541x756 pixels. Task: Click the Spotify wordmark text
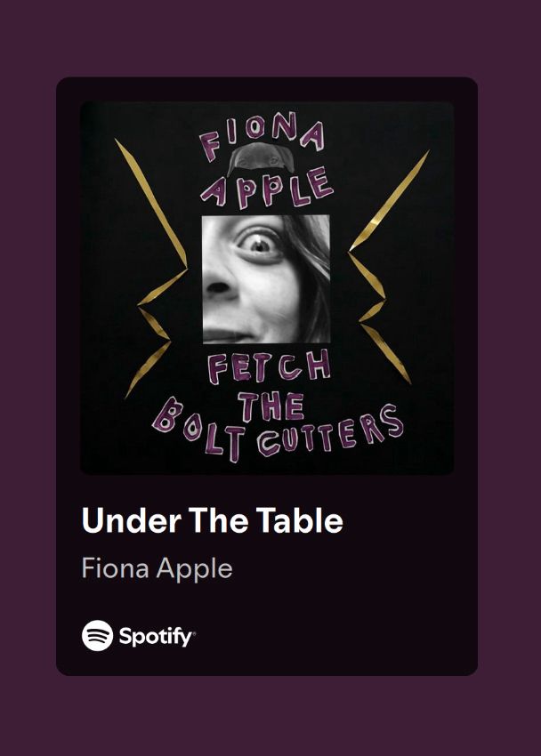coord(155,637)
